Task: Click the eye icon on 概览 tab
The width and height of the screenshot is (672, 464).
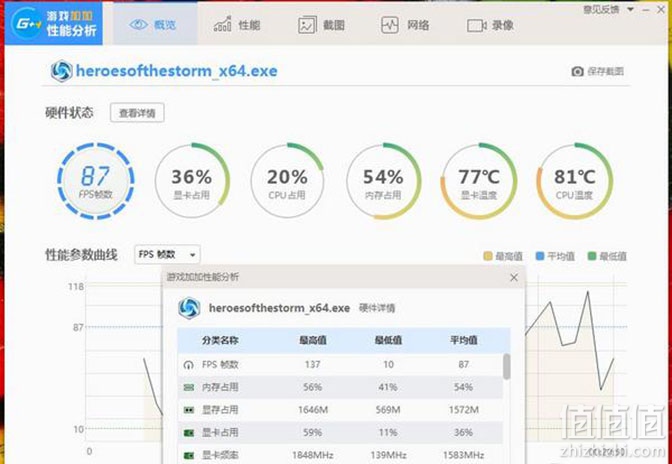Action: (x=138, y=24)
